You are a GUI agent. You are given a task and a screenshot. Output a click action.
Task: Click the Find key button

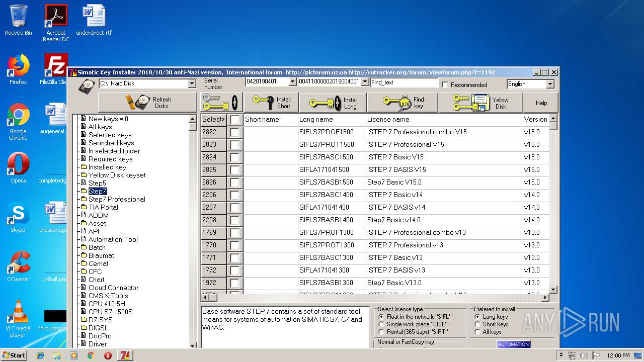coord(402,103)
